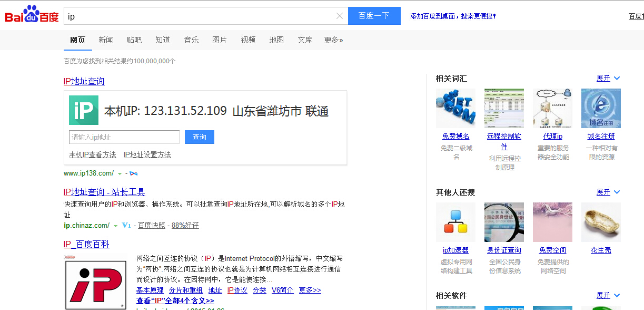Open the 更多» category menu
Viewport: 644px width, 310px height.
(333, 40)
